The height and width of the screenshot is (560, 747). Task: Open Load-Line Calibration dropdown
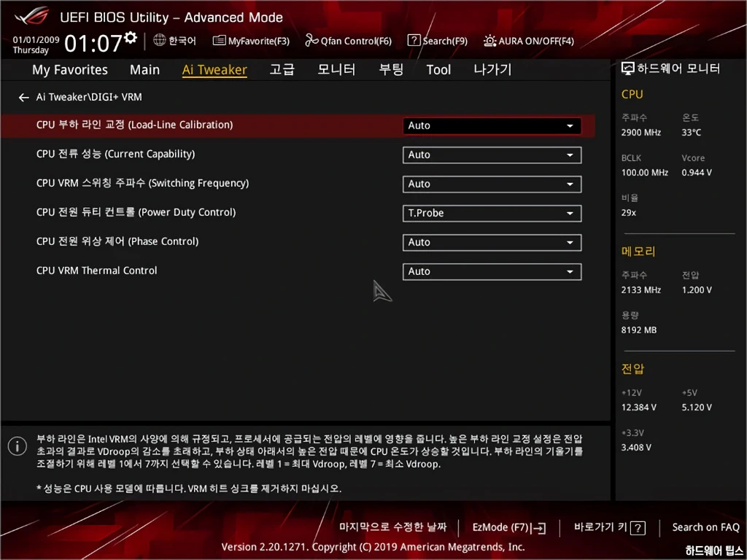point(492,125)
